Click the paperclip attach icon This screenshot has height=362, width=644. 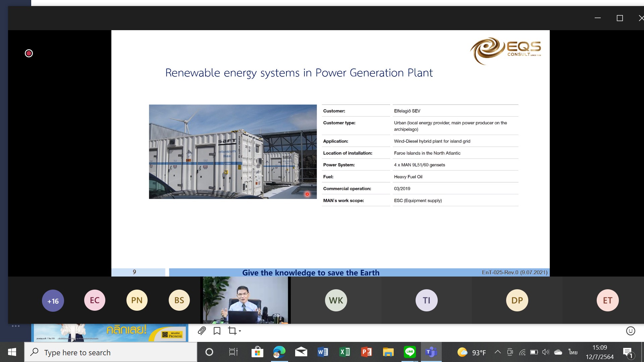tap(202, 331)
